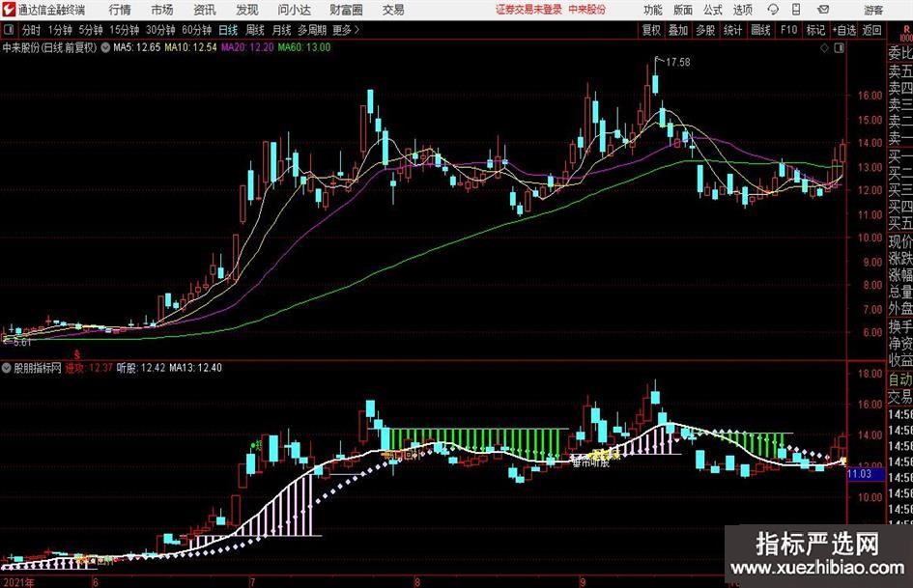
Task: Click the 画线 drawing toolbar button
Action: pyautogui.click(x=760, y=30)
